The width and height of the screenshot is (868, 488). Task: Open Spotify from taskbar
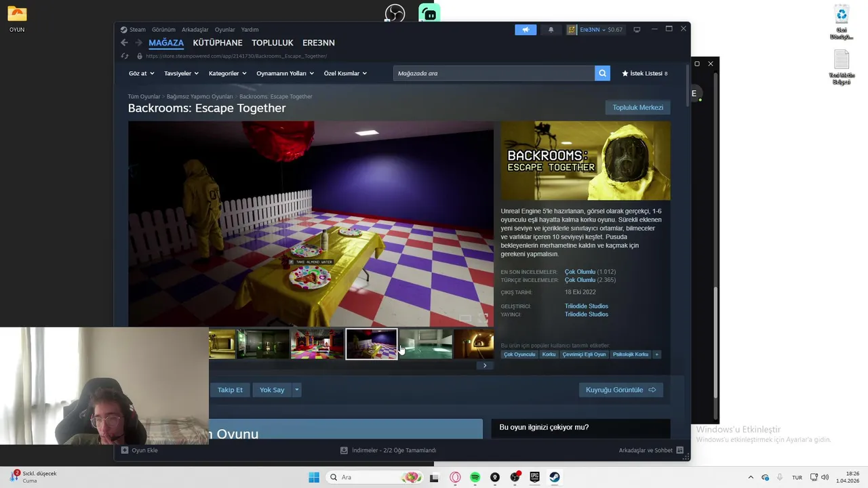475,477
